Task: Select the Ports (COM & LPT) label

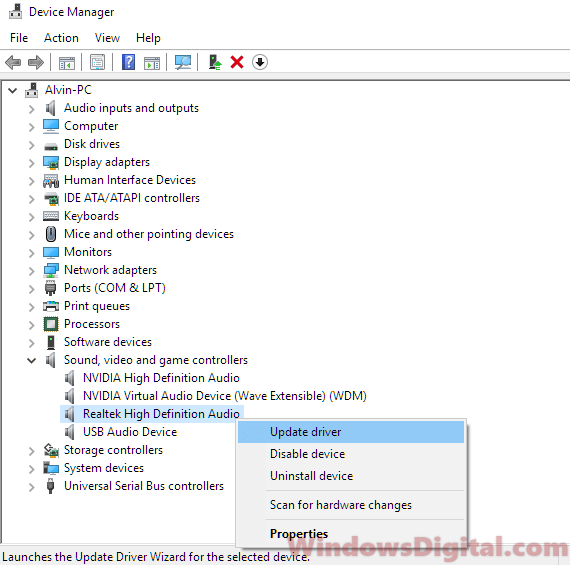Action: coord(115,288)
